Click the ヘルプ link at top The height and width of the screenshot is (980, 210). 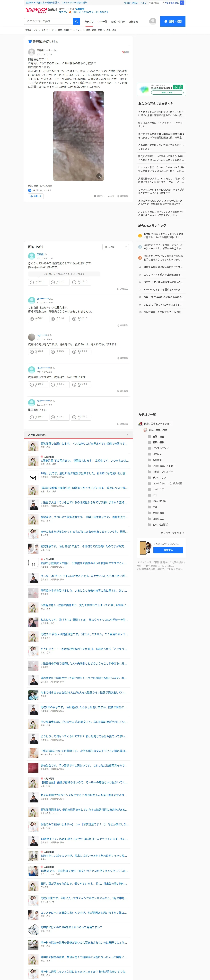pyautogui.click(x=143, y=3)
